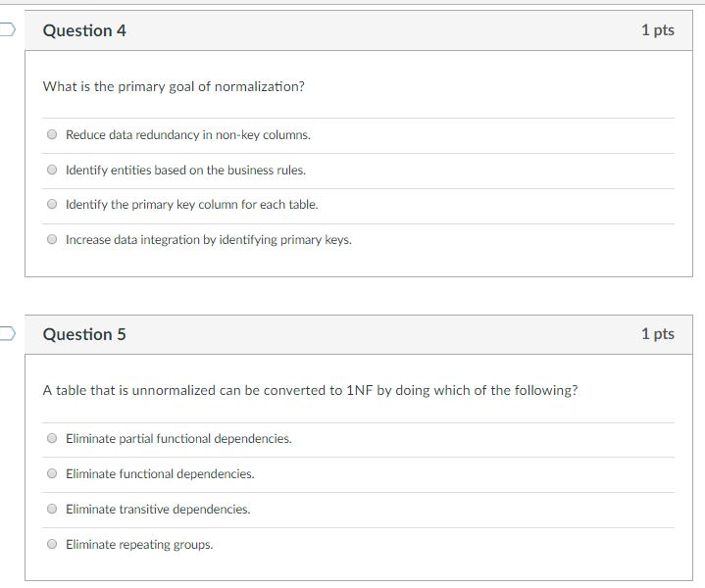Choose radio button beside 'Identify entities based on business rules'
This screenshot has width=705, height=588.
(52, 171)
